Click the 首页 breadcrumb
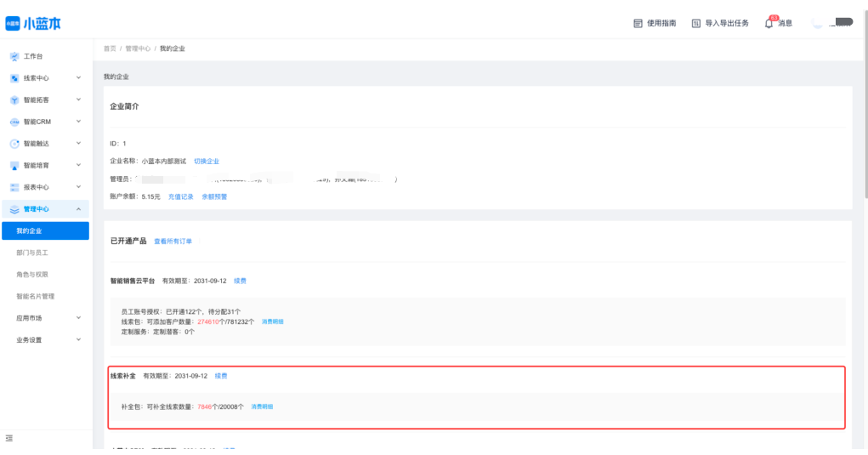This screenshot has height=455, width=868. click(110, 48)
